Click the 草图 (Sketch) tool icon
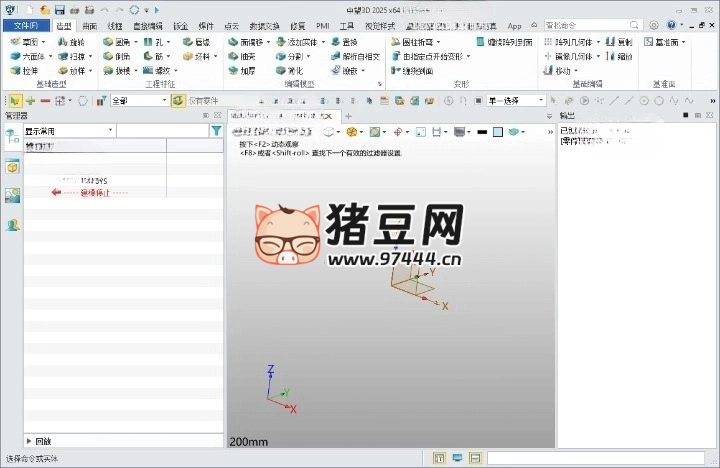This screenshot has width=720, height=468. click(x=16, y=43)
